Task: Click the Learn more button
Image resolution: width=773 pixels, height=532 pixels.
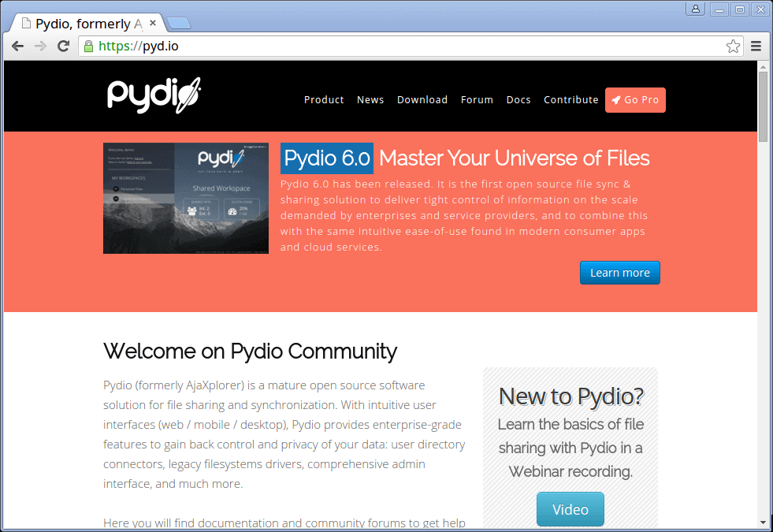Action: [619, 273]
